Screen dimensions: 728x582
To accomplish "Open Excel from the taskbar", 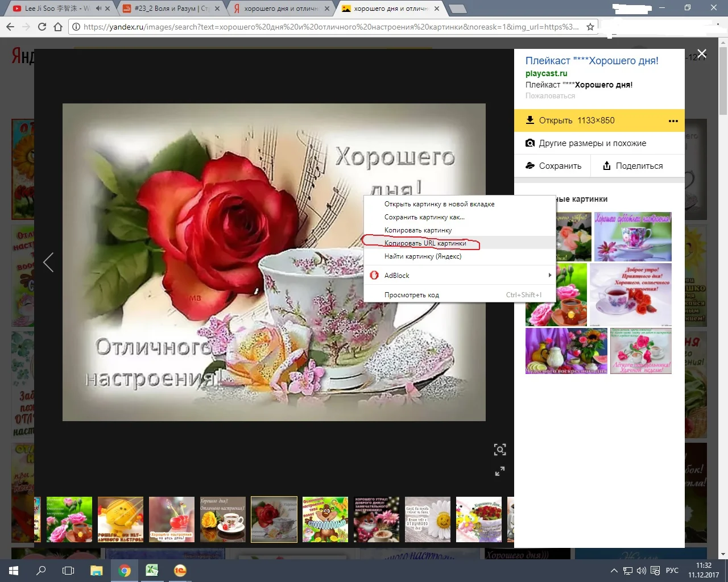I will [x=152, y=570].
